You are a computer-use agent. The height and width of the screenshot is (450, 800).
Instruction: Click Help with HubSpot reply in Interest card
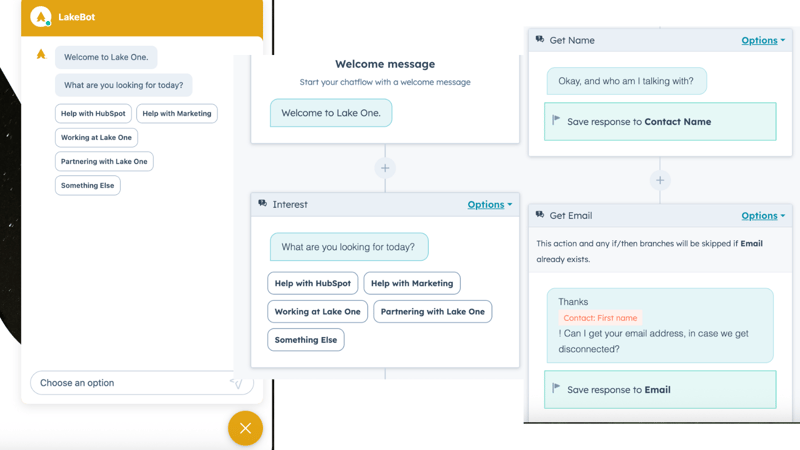313,283
